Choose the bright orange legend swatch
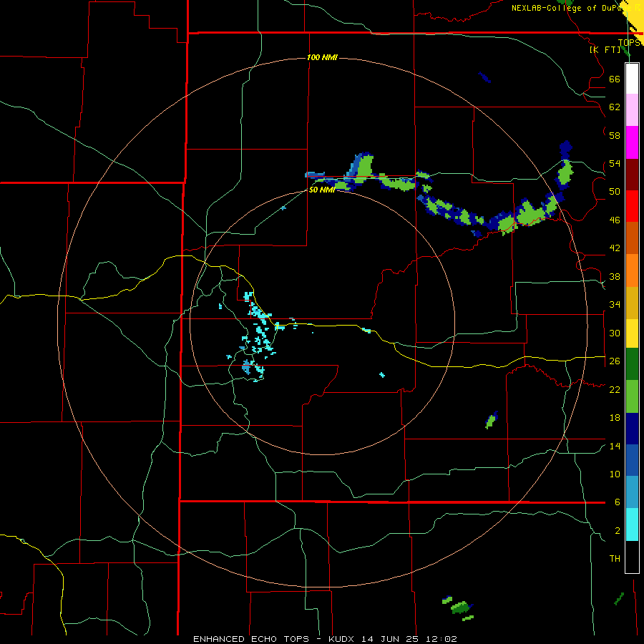Image resolution: width=644 pixels, height=644 pixels. (632, 270)
